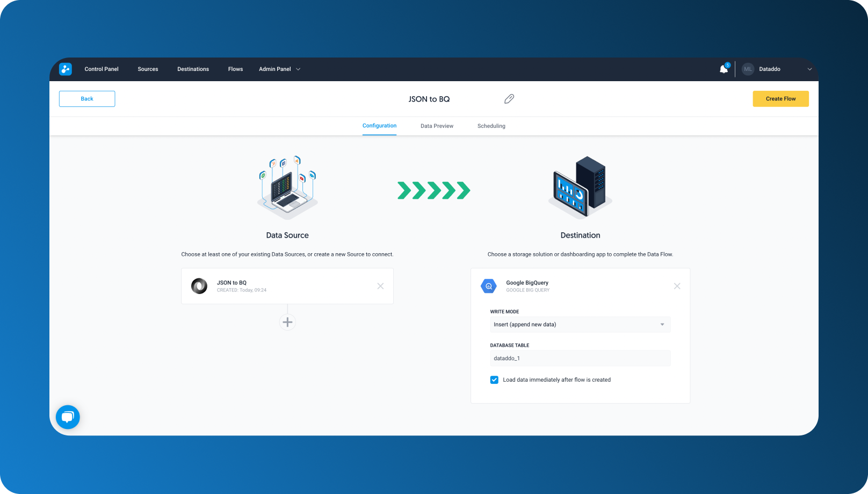Expand the Admin Panel menu

coord(279,69)
